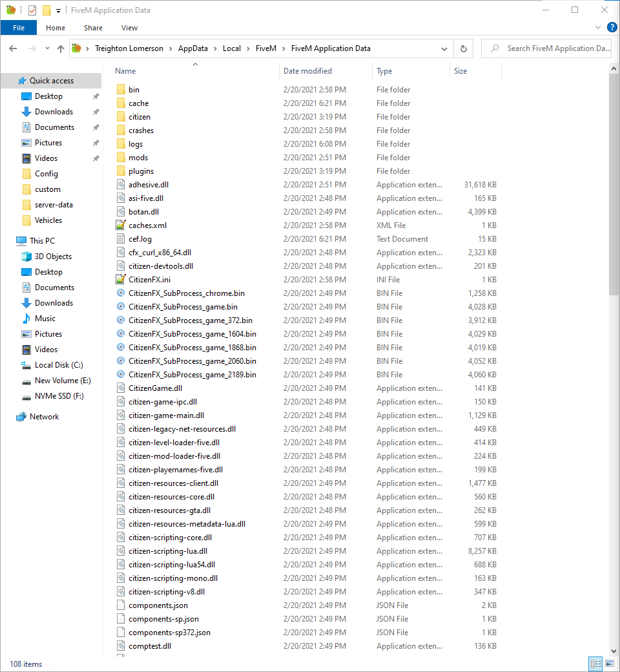
Task: Click the Network icon in sidebar
Action: click(21, 417)
